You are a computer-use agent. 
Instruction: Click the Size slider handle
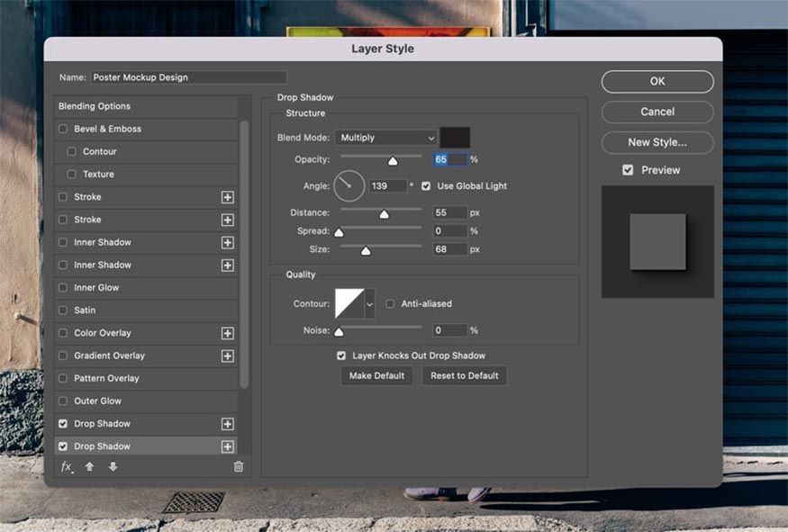[366, 250]
